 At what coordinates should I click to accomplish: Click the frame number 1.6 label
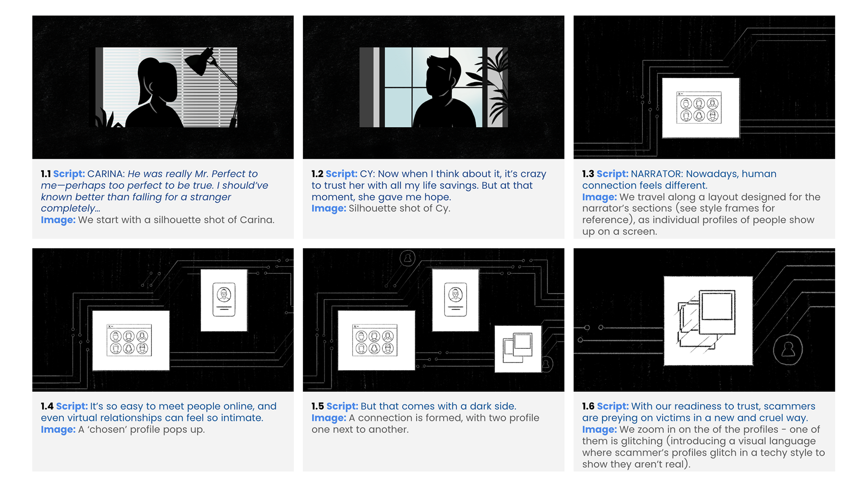point(589,406)
